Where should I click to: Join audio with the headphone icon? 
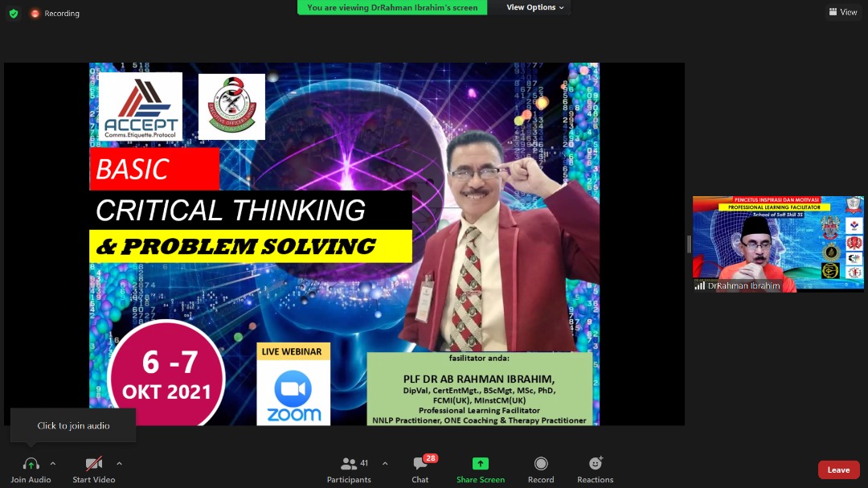[31, 464]
